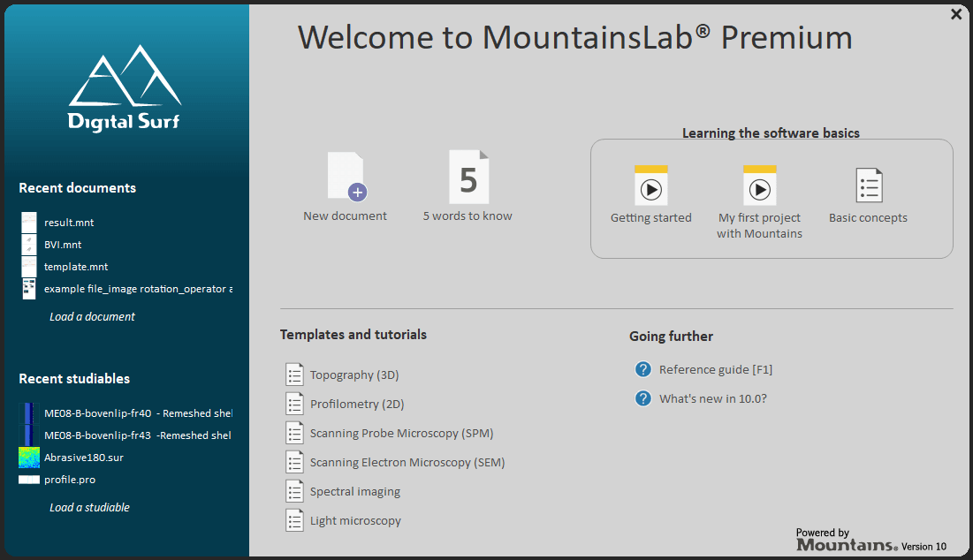Screen dimensions: 973x560
Task: Open the Spectral imaging template
Action: pyautogui.click(x=355, y=491)
